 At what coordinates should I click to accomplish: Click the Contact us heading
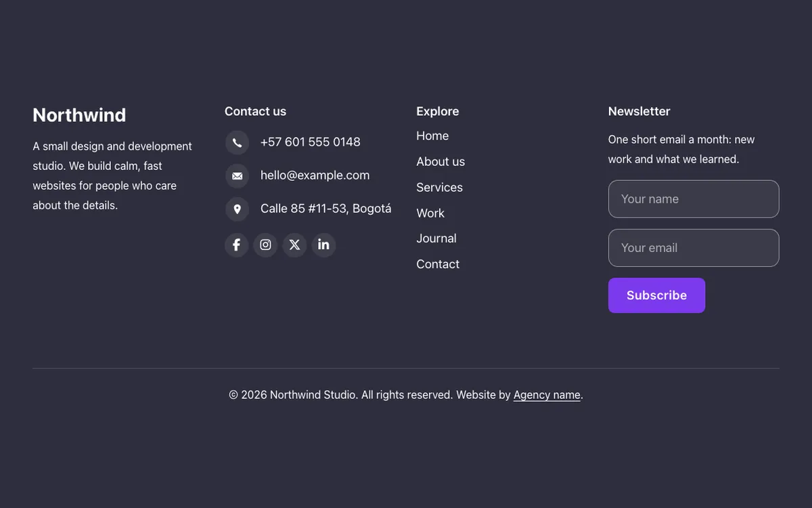point(255,111)
